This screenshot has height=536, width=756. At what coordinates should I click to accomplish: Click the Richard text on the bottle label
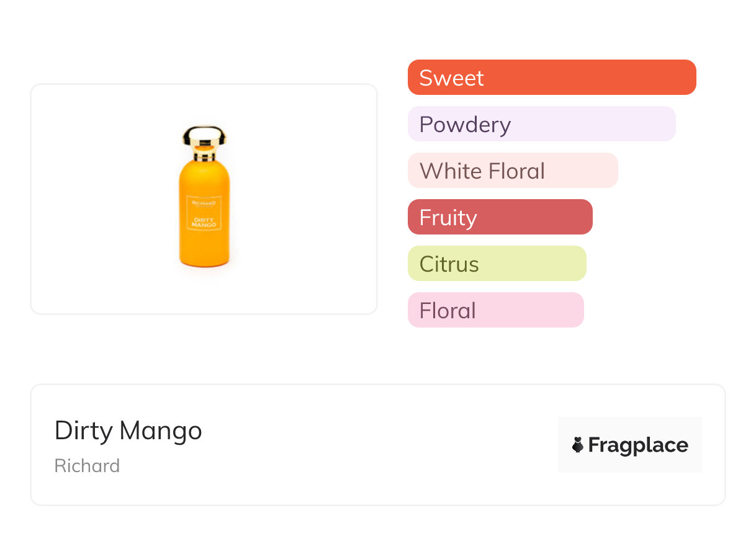coord(204,203)
